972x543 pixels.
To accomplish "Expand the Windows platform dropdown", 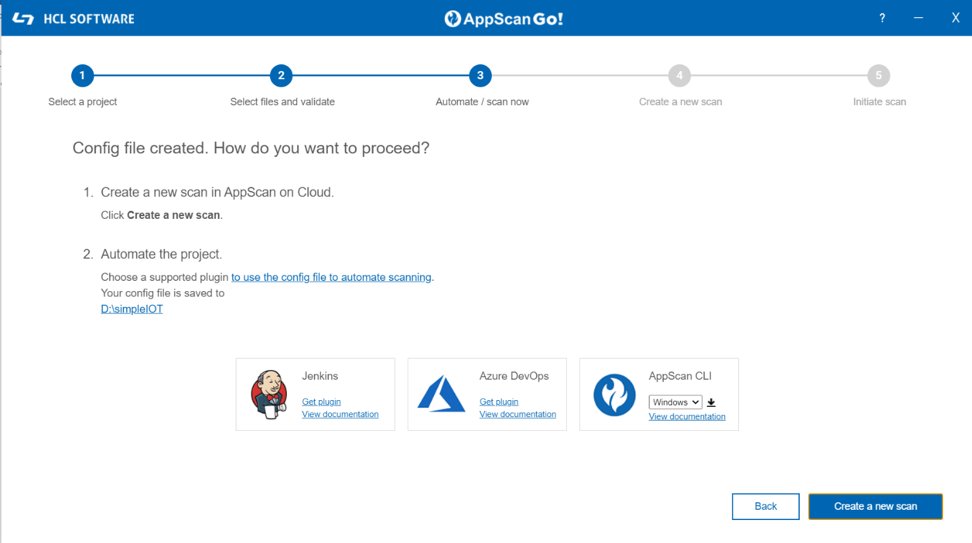I will (x=675, y=402).
